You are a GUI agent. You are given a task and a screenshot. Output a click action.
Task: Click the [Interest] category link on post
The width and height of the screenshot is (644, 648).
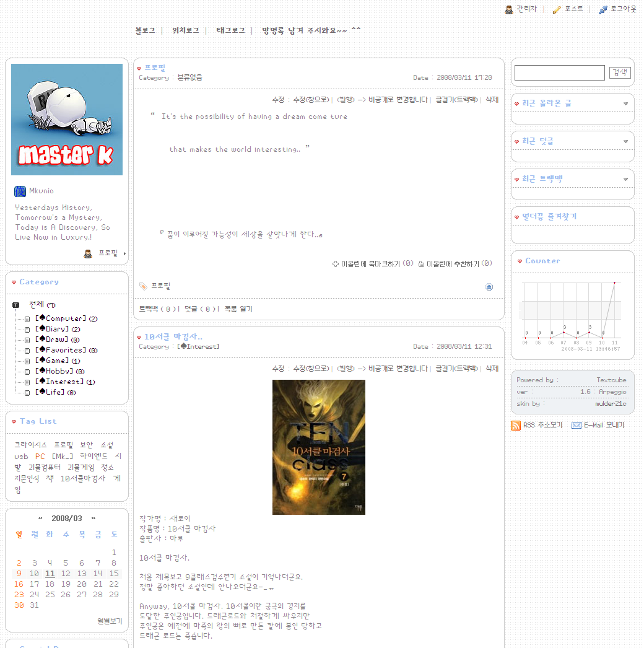pos(198,347)
